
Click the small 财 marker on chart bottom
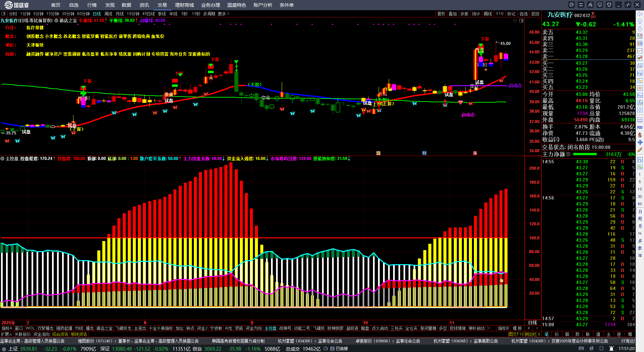(x=424, y=153)
